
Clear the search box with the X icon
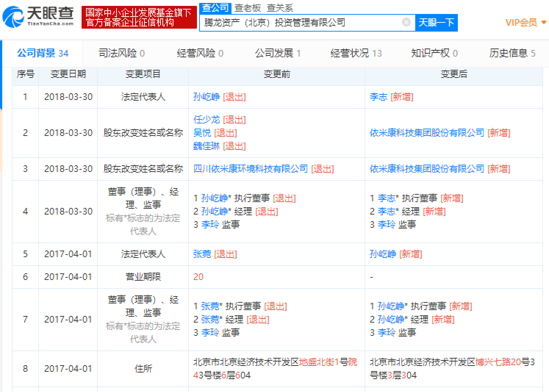[x=406, y=22]
